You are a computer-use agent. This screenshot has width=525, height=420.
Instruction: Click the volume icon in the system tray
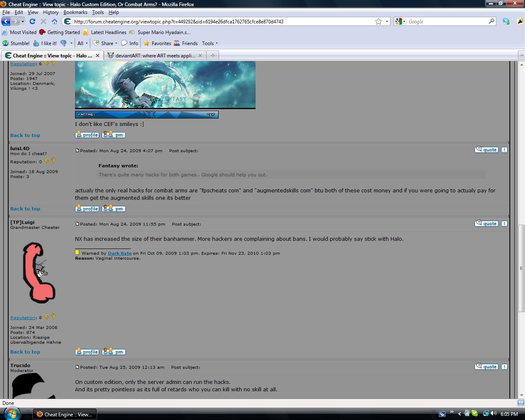(x=493, y=413)
